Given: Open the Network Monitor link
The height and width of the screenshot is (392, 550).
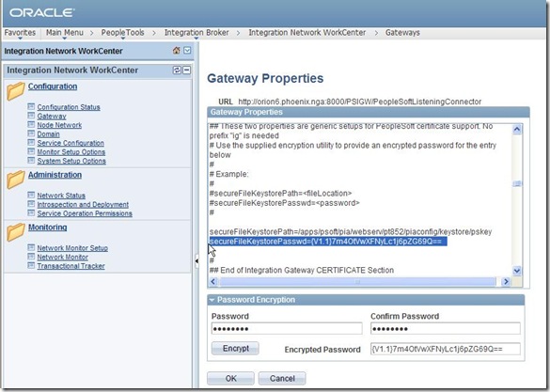Looking at the screenshot, I should tap(63, 258).
